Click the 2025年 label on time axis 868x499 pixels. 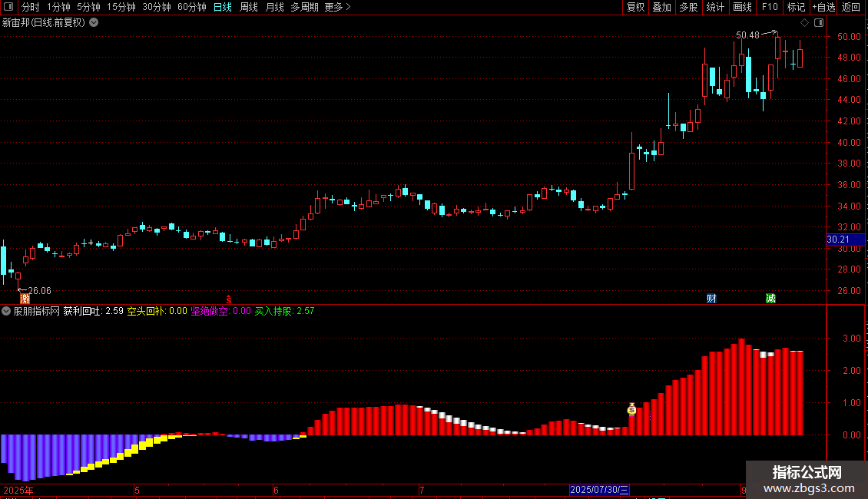coord(18,490)
